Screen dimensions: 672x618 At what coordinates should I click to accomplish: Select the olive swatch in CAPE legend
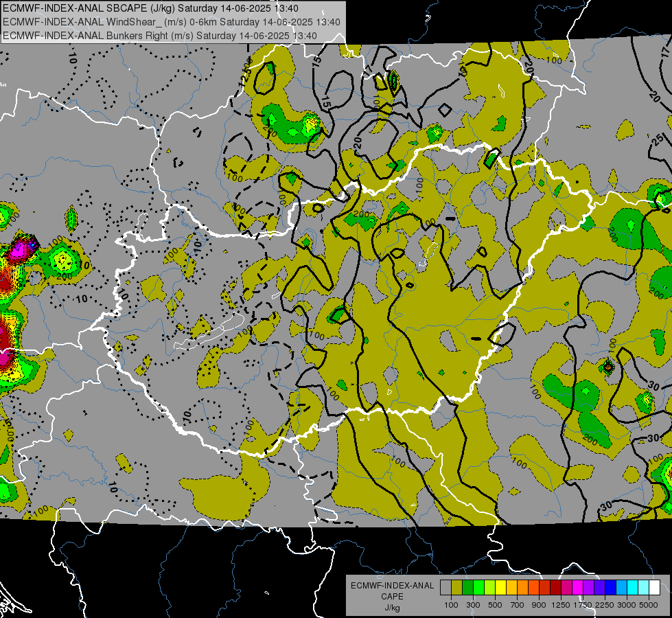coord(456,587)
